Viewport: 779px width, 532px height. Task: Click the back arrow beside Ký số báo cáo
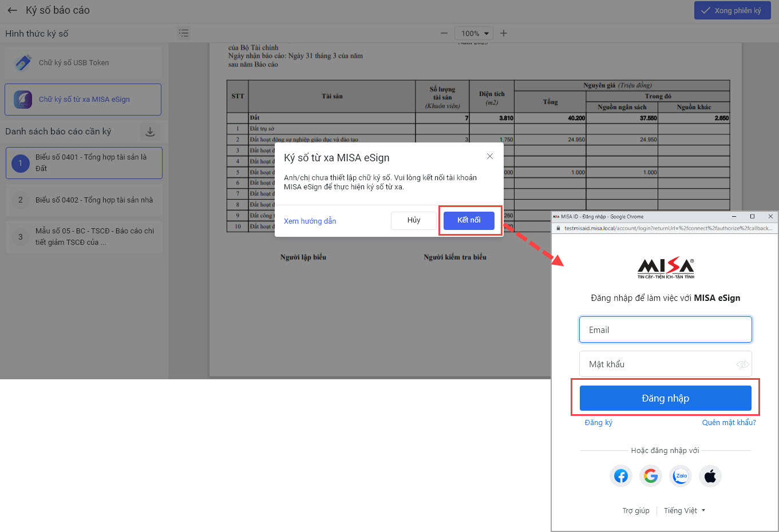[x=12, y=10]
